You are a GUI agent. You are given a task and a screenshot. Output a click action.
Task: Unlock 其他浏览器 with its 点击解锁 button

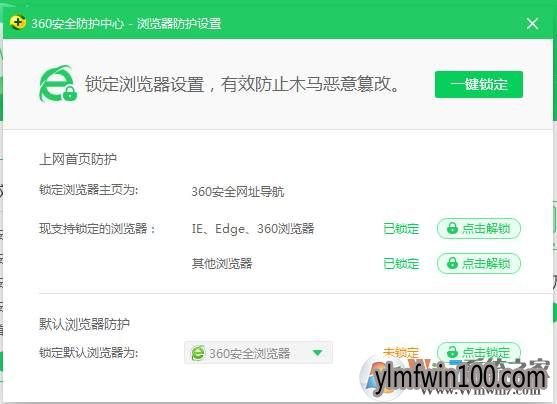pos(478,263)
